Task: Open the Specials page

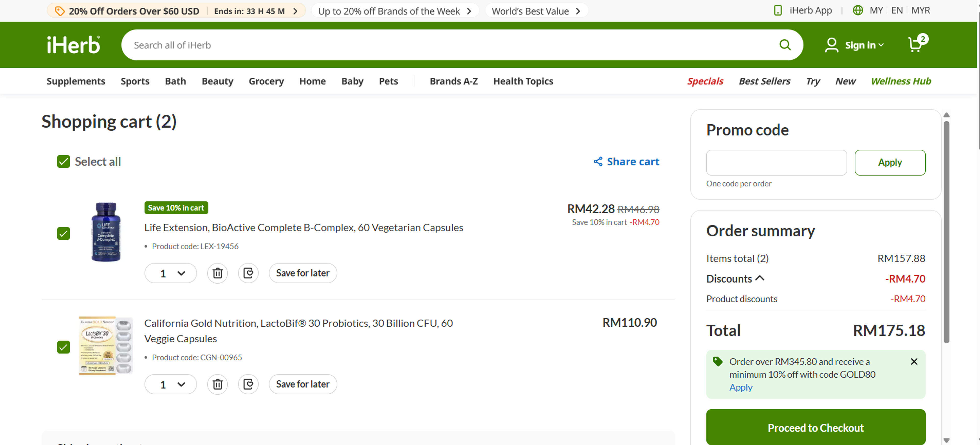Action: pyautogui.click(x=705, y=81)
